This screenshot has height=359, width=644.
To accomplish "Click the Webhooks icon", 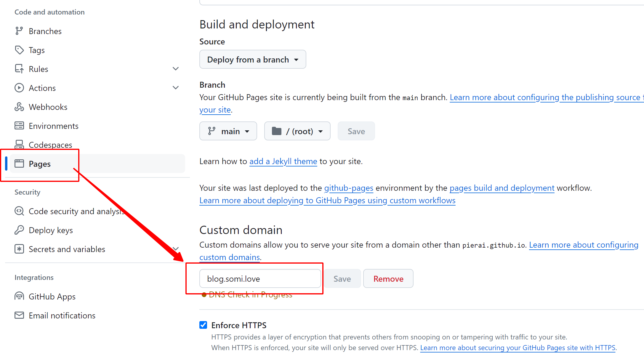I will pos(19,107).
